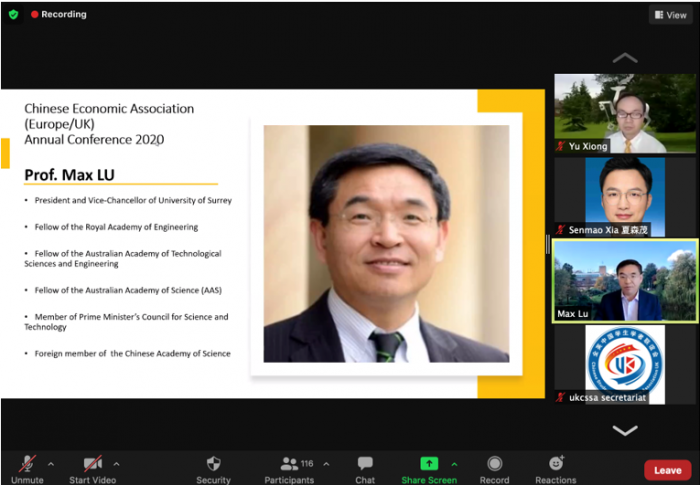This screenshot has width=700, height=485.
Task: Open the View layout options
Action: (x=671, y=15)
